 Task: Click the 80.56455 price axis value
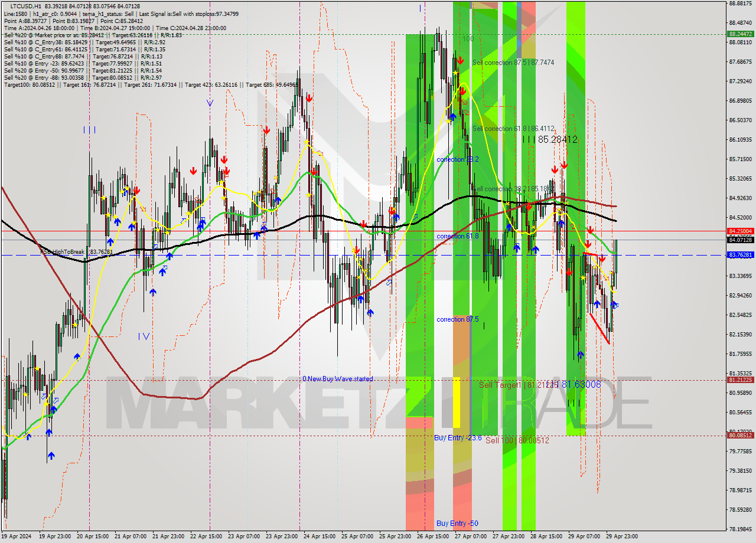point(741,413)
